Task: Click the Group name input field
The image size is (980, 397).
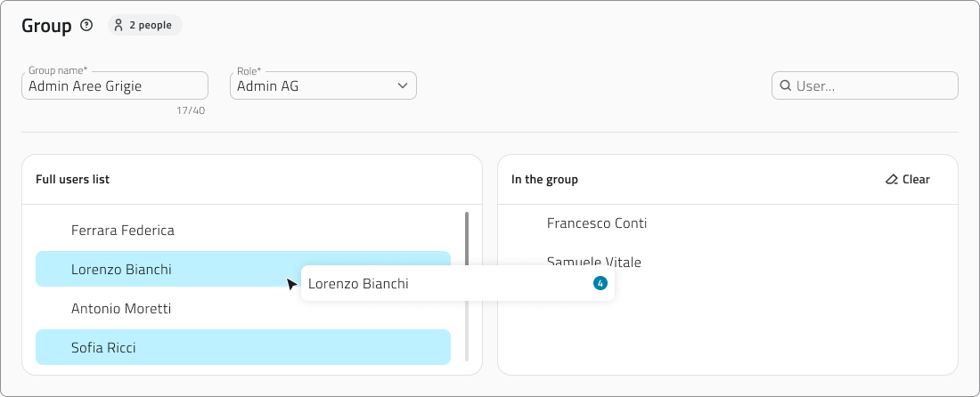Action: tap(114, 86)
